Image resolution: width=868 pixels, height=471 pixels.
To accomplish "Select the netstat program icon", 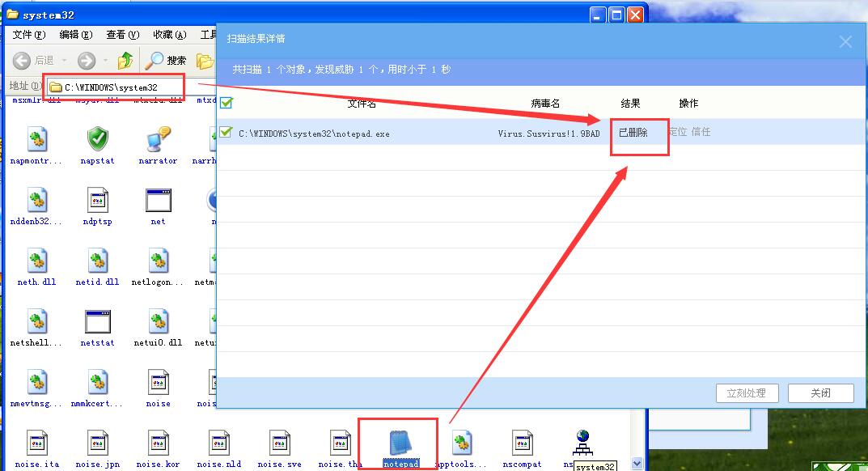I will [x=97, y=321].
